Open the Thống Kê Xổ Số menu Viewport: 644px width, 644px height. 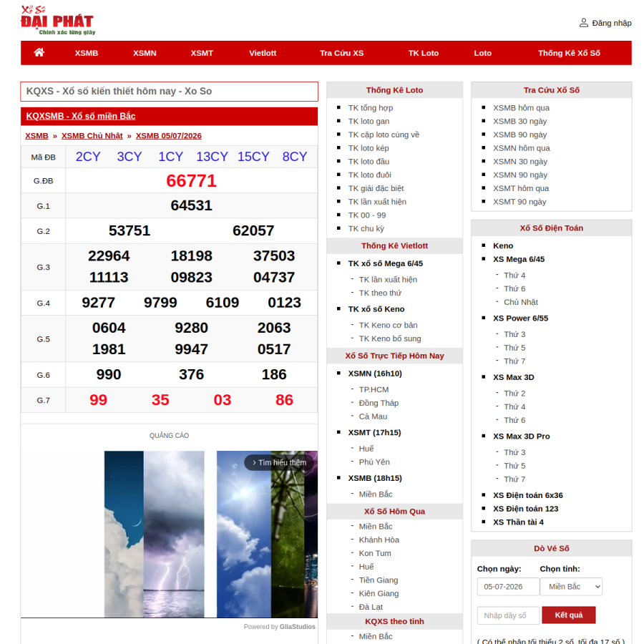(569, 53)
